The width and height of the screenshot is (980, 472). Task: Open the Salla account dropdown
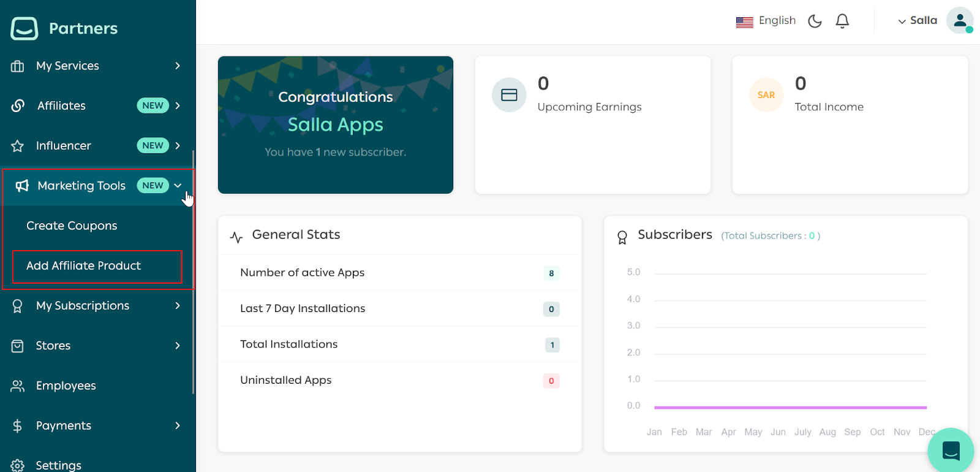pyautogui.click(x=918, y=21)
